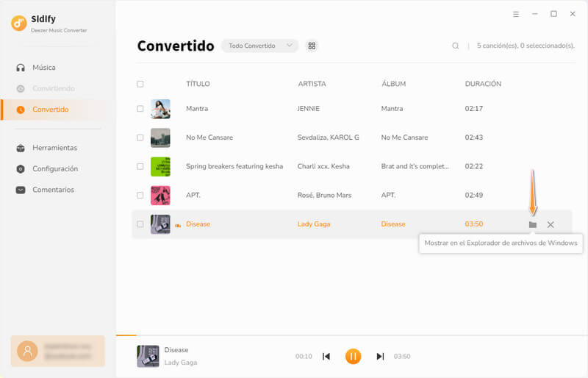Image resolution: width=588 pixels, height=378 pixels.
Task: Open the search magnifier
Action: point(455,46)
